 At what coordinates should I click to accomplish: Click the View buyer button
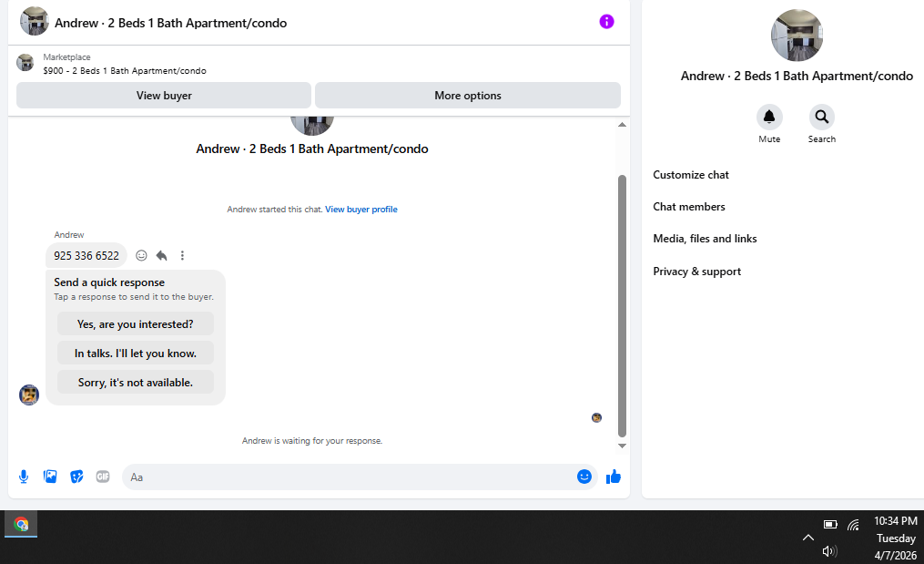pyautogui.click(x=164, y=96)
